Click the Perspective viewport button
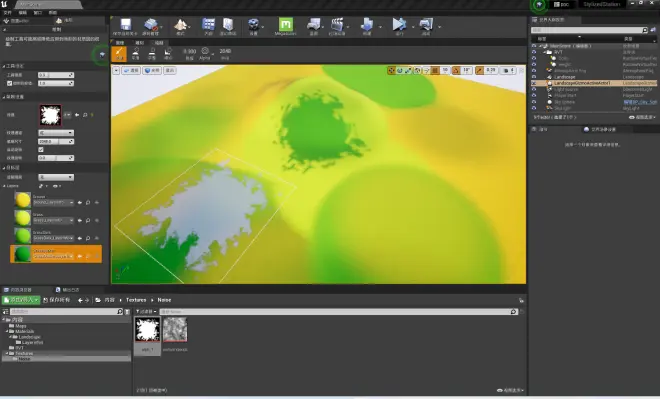660x399 pixels. click(131, 70)
